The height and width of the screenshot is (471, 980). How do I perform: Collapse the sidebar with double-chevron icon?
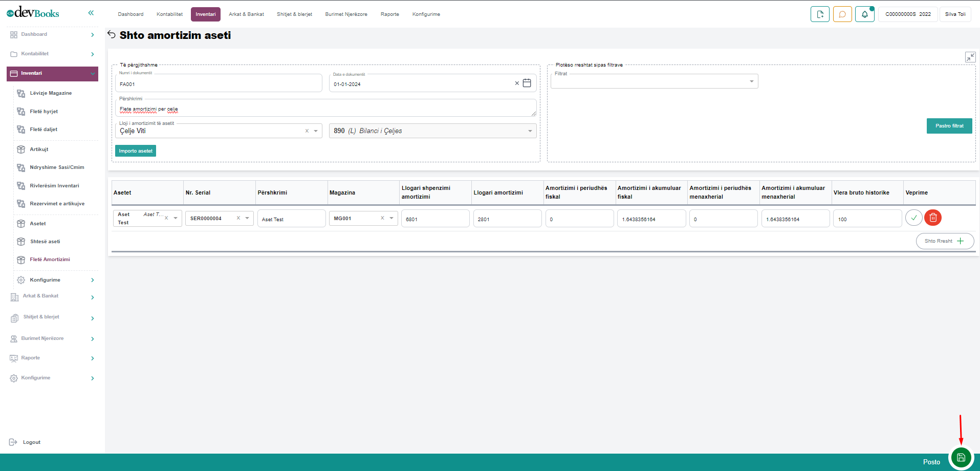(x=91, y=13)
